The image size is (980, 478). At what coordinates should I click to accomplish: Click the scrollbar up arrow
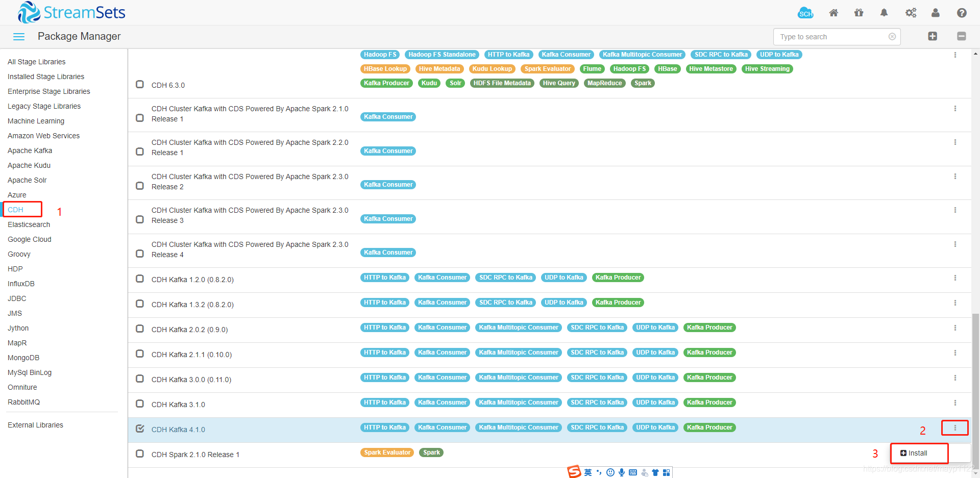(x=976, y=53)
